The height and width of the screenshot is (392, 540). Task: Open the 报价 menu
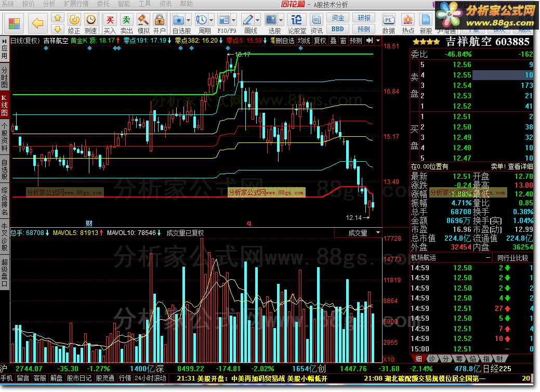click(x=28, y=4)
